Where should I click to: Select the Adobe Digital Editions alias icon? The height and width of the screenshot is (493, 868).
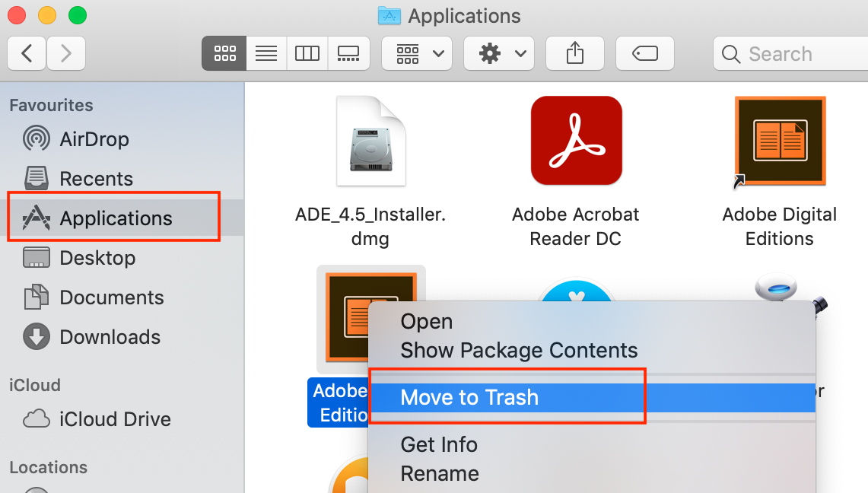coord(780,141)
